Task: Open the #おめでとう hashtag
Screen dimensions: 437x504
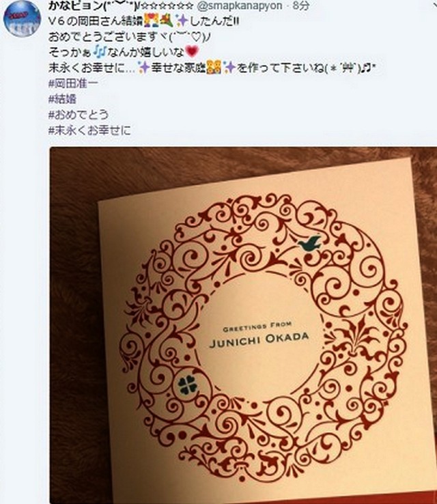Action: (x=79, y=115)
